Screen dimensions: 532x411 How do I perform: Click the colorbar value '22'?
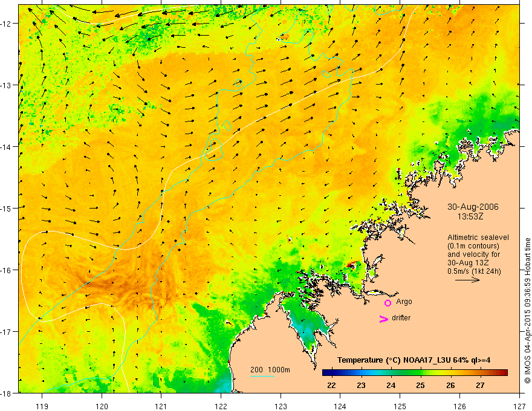(x=331, y=385)
